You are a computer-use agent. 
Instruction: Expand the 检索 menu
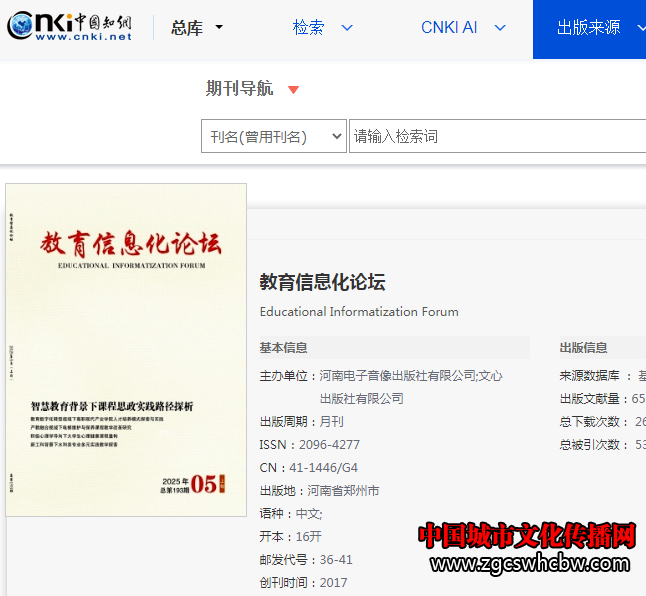323,28
